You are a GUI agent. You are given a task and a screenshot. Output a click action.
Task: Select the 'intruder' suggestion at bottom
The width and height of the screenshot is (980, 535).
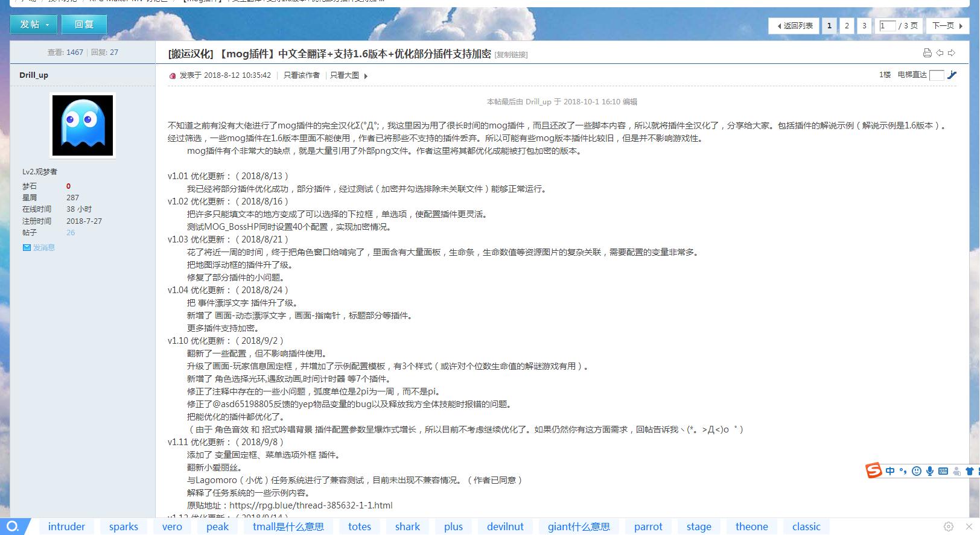tap(66, 527)
